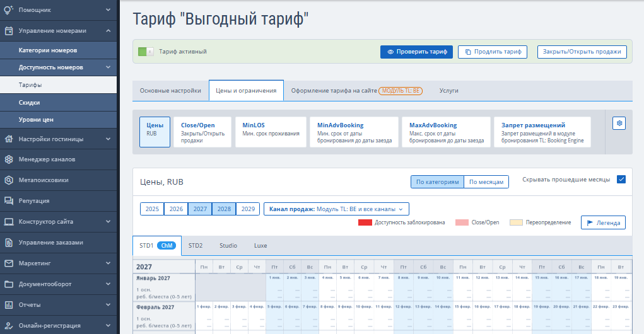Click the Channel Manager sidebar icon
Image resolution: width=644 pixels, height=334 pixels.
coord(9,159)
